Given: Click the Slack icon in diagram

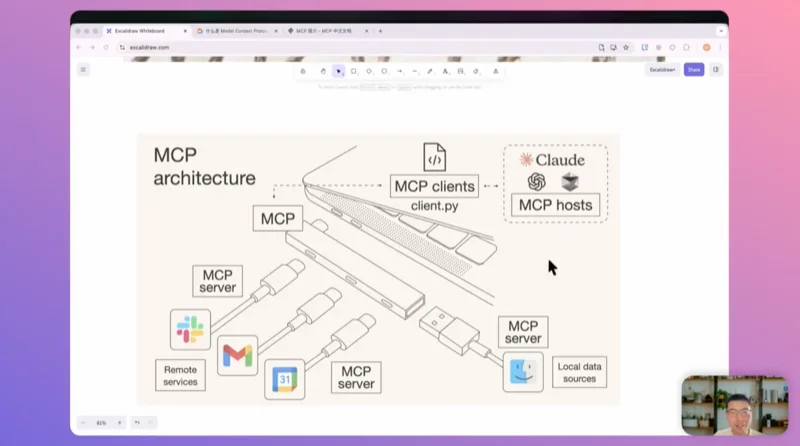Looking at the screenshot, I should click(190, 330).
